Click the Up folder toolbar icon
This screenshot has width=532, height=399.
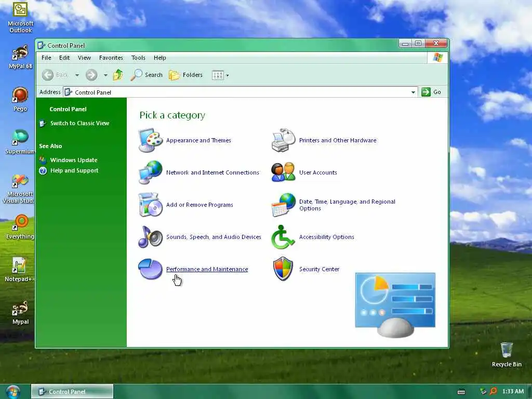118,75
